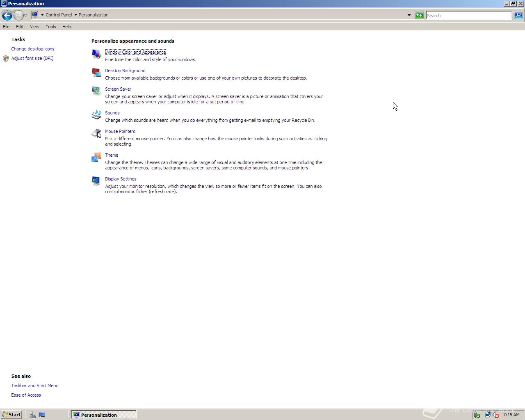Click the 7:15 AM clock

(511, 415)
